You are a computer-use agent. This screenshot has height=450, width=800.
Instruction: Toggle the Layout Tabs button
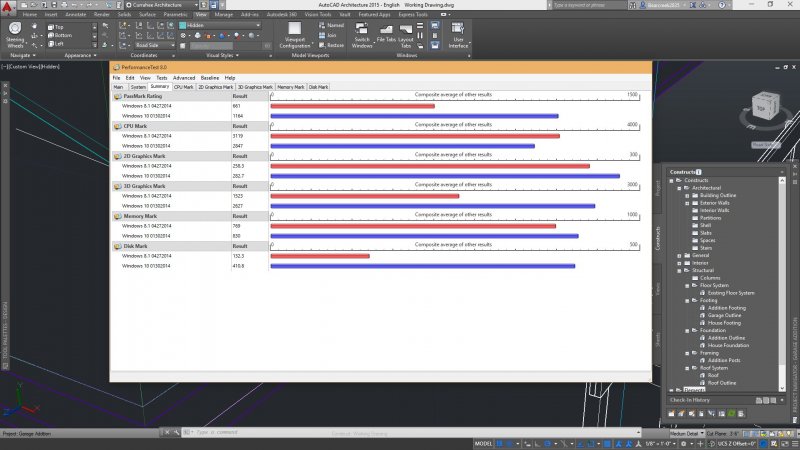pyautogui.click(x=406, y=35)
